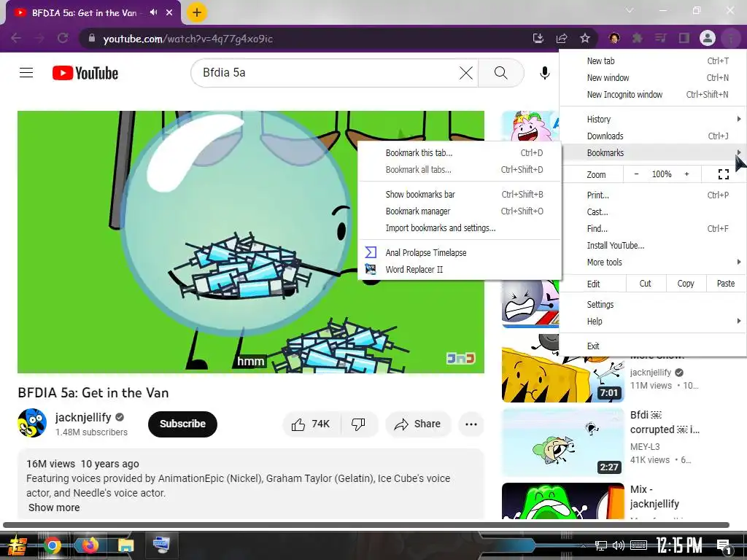Choose Print... in the Chrome menu

pyautogui.click(x=653, y=195)
